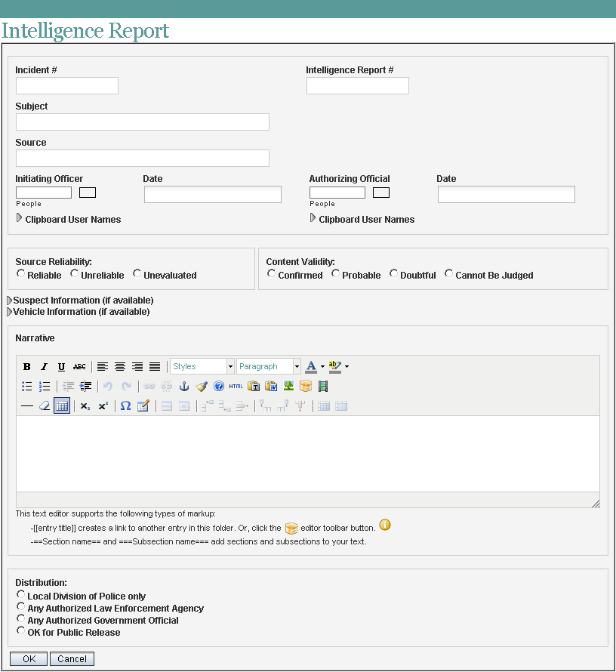The width and height of the screenshot is (616, 672).
Task: Remove formatting with eraser icon
Action: 44,406
